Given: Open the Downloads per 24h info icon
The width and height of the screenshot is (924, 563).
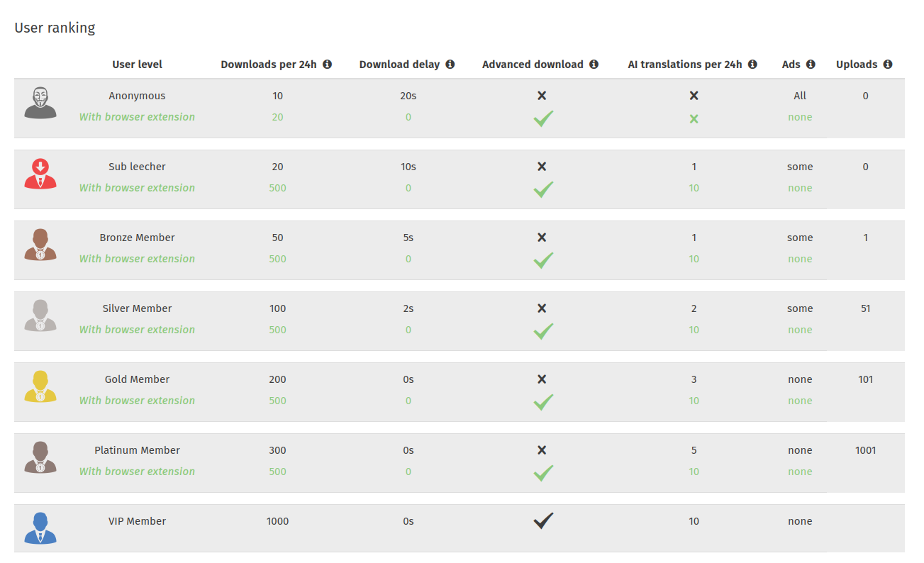Looking at the screenshot, I should [x=328, y=64].
